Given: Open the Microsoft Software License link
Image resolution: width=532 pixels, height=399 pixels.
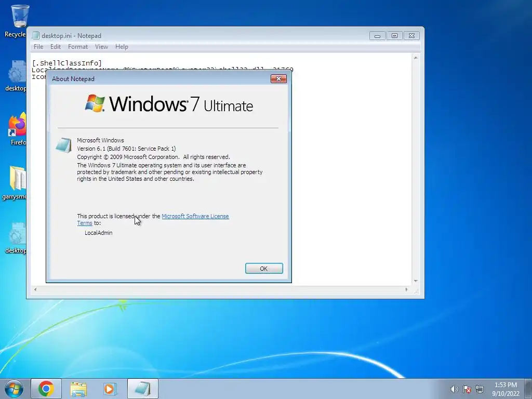Looking at the screenshot, I should coord(195,216).
